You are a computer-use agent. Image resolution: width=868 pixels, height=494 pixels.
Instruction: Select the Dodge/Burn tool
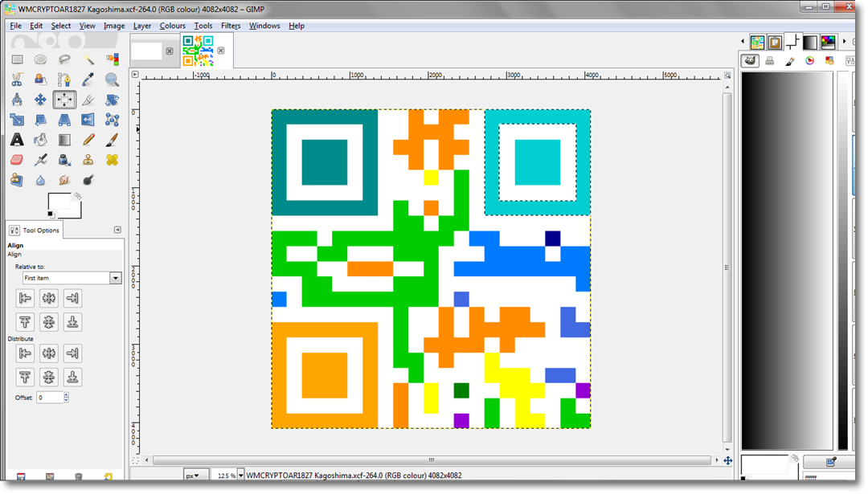88,180
